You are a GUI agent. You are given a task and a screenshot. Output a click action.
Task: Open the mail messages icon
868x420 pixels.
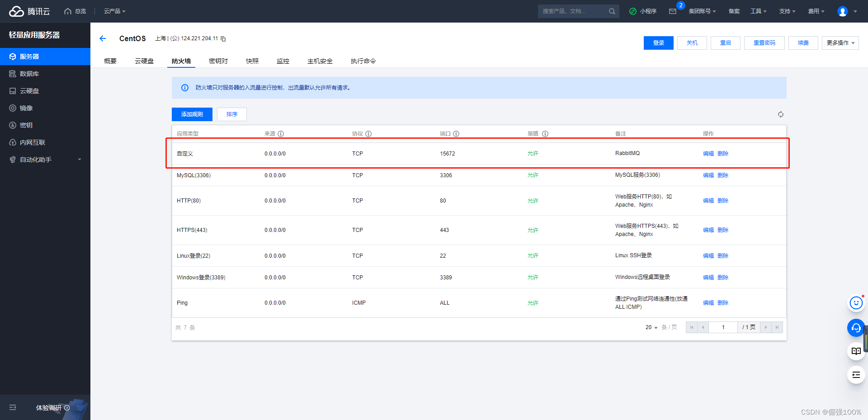tap(673, 11)
